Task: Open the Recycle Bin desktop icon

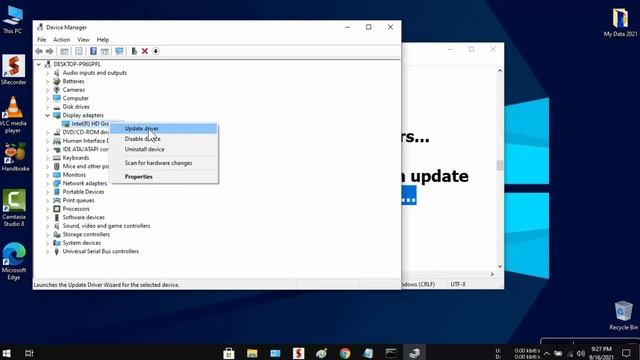Action: coord(623,315)
